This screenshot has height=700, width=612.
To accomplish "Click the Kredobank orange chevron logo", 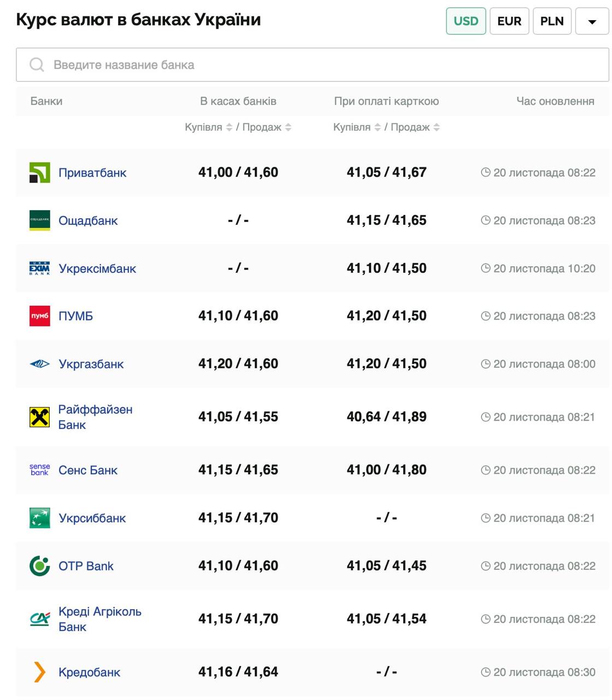I will tap(39, 672).
